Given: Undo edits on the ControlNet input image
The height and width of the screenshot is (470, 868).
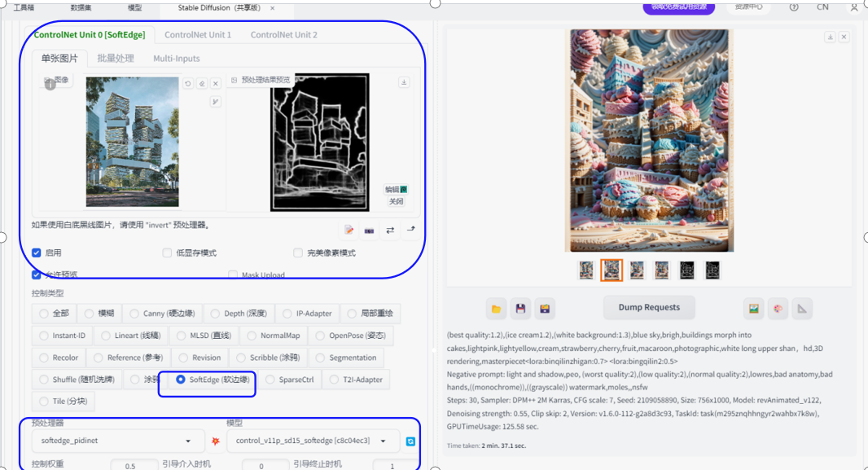Looking at the screenshot, I should coord(188,84).
